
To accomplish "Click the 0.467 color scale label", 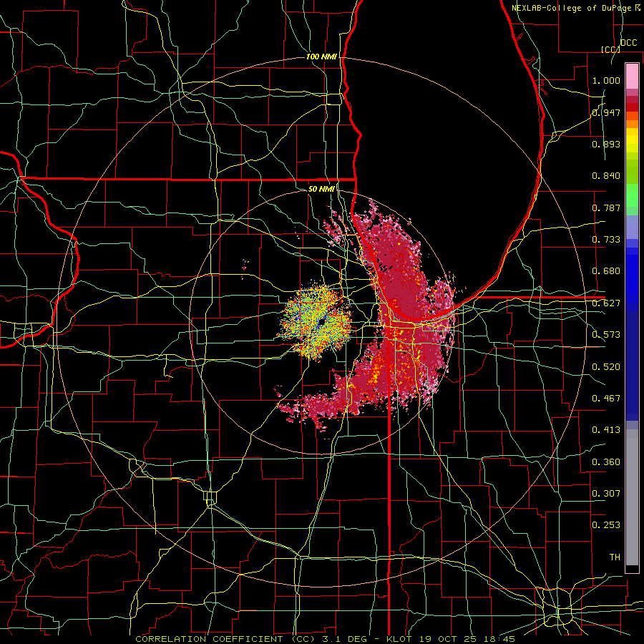I will click(606, 399).
